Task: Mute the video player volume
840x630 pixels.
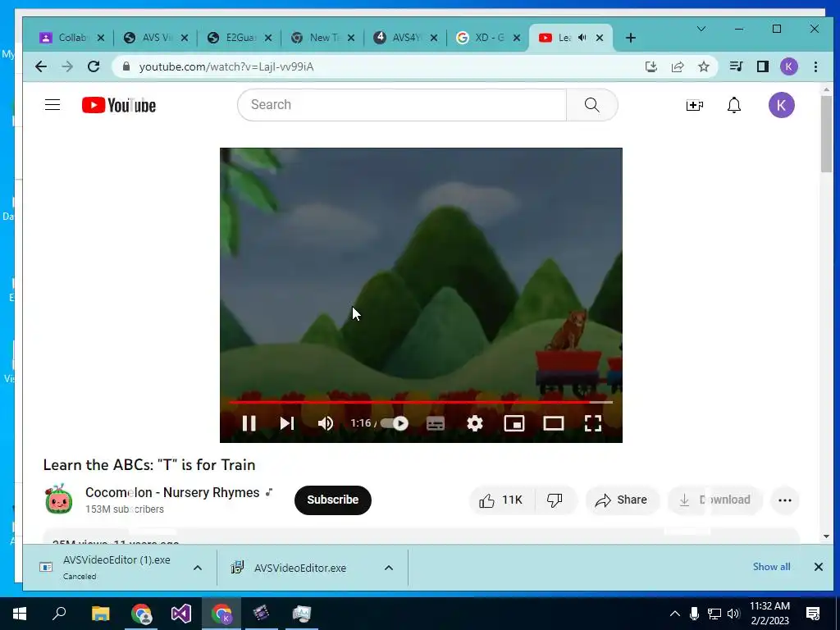Action: [x=325, y=423]
